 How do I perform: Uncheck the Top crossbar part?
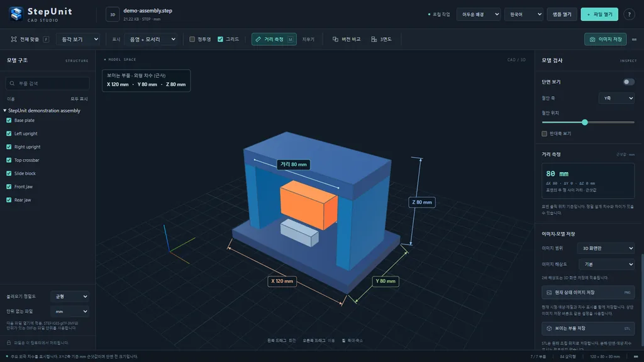[9, 160]
